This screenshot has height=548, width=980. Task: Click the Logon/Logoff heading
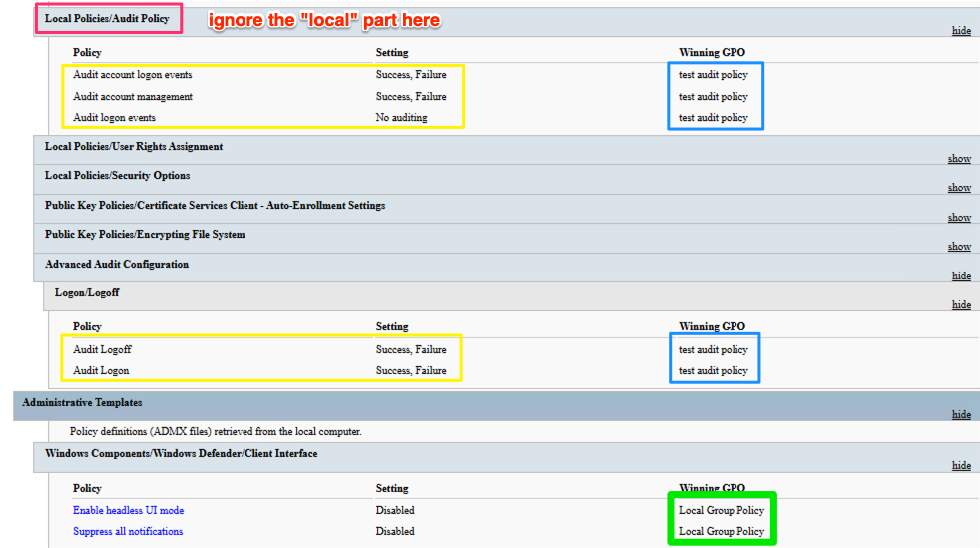87,293
